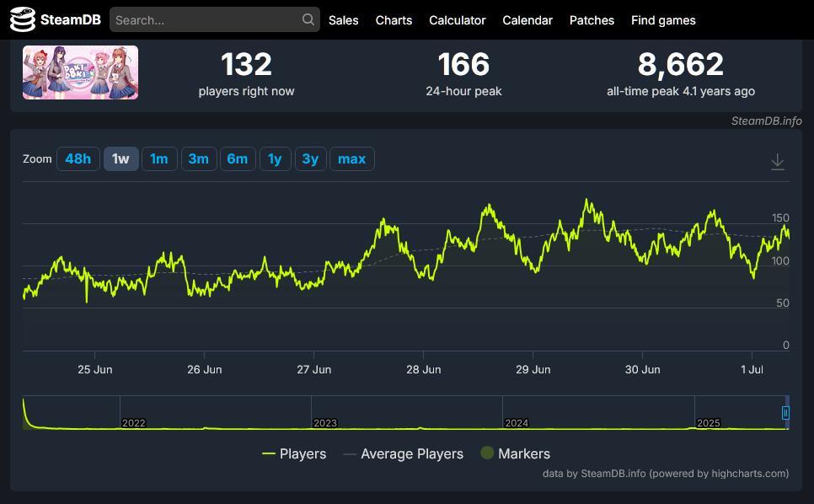Set chart zoom to 1y

276,158
